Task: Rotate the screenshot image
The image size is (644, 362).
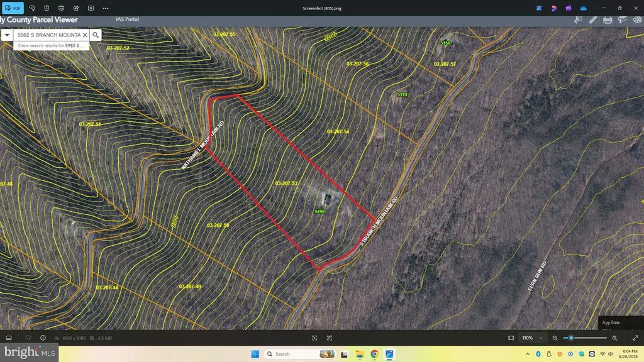Action: tap(31, 8)
